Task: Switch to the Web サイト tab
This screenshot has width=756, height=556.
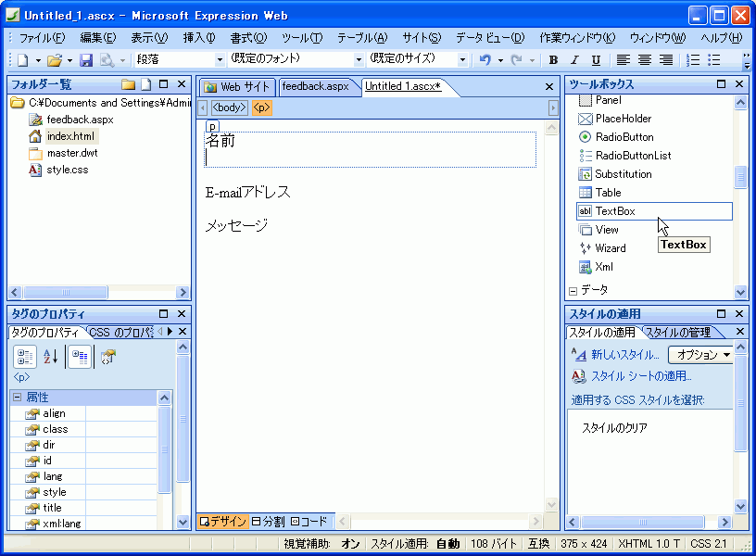Action: pyautogui.click(x=237, y=87)
